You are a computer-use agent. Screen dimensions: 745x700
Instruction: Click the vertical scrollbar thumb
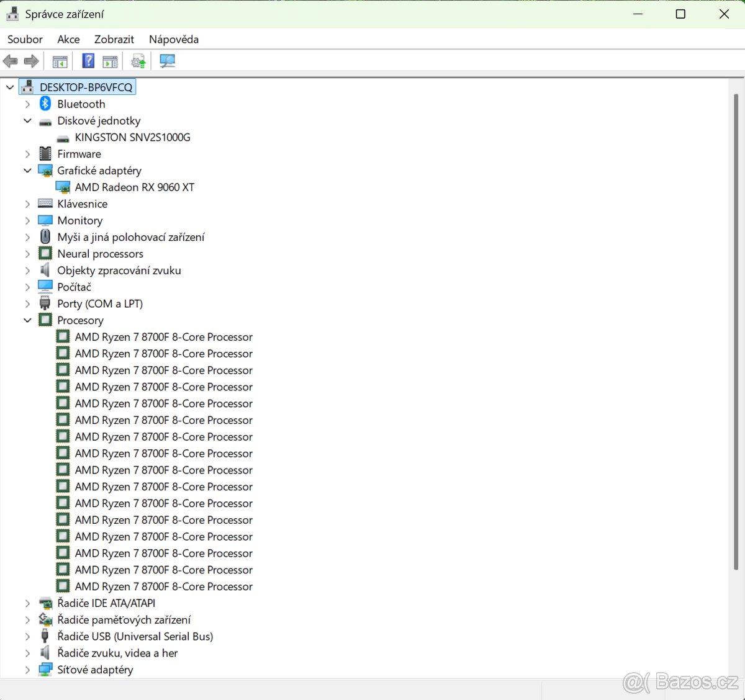736,332
